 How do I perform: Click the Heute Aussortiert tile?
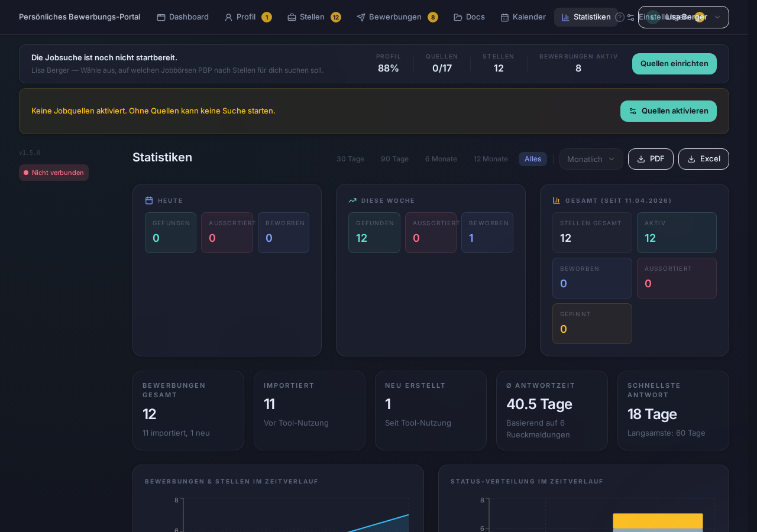[227, 232]
